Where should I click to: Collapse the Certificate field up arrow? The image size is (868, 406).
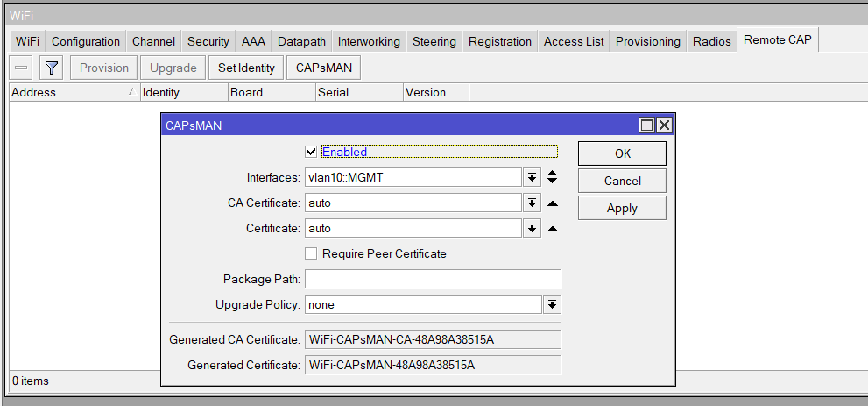(x=552, y=229)
